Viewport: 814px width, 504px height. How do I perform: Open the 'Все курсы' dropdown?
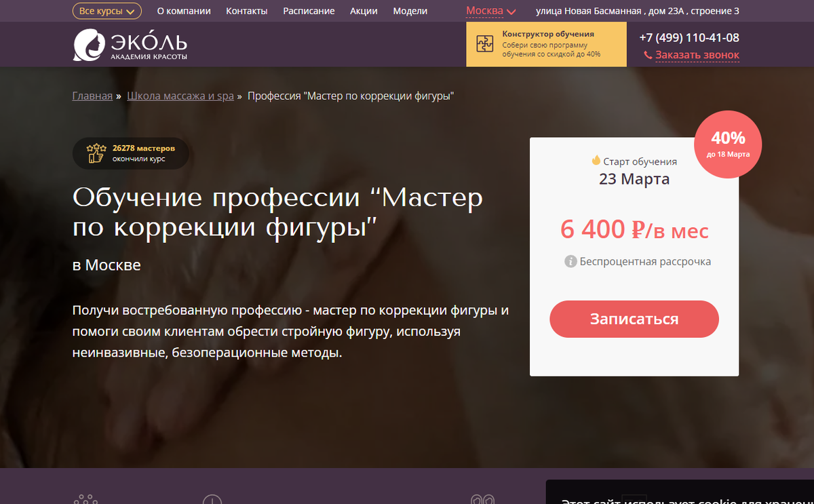click(x=107, y=11)
